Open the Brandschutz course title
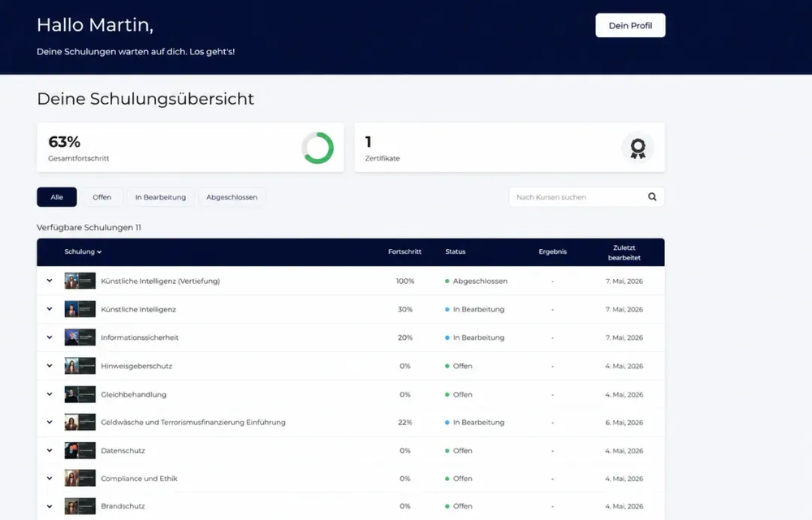This screenshot has height=520, width=812. pos(123,506)
